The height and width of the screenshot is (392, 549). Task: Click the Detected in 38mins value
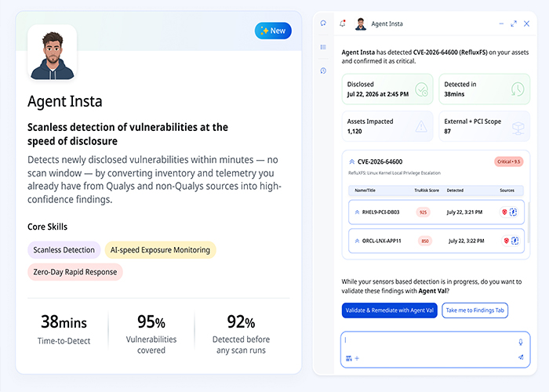[454, 94]
